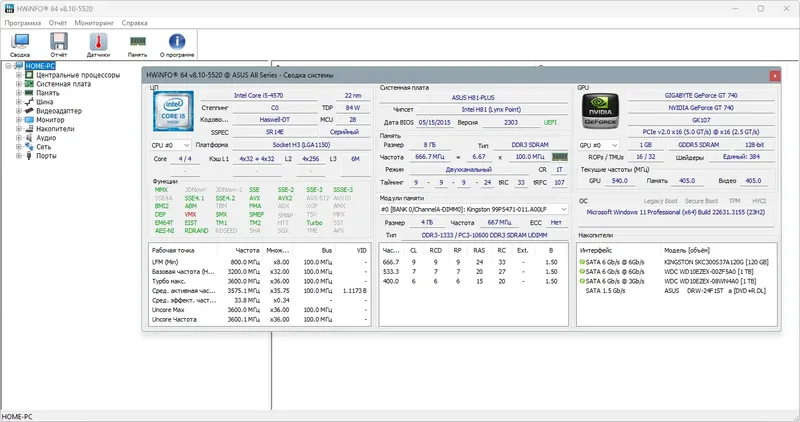Expand the Накопители tree node
Image resolution: width=800 pixels, height=422 pixels.
pyautogui.click(x=19, y=129)
